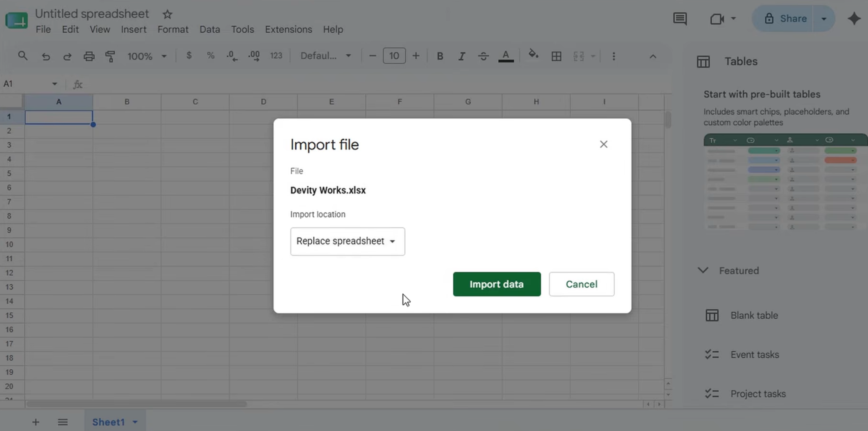This screenshot has width=868, height=431.
Task: Open the camera meeting options arrow
Action: tap(733, 19)
